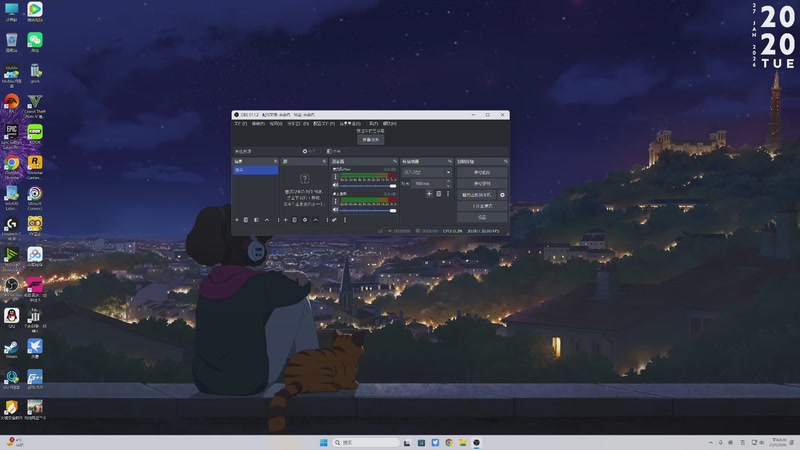The width and height of the screenshot is (800, 450).
Task: Open virtual camera settings gear icon
Action: (x=502, y=195)
